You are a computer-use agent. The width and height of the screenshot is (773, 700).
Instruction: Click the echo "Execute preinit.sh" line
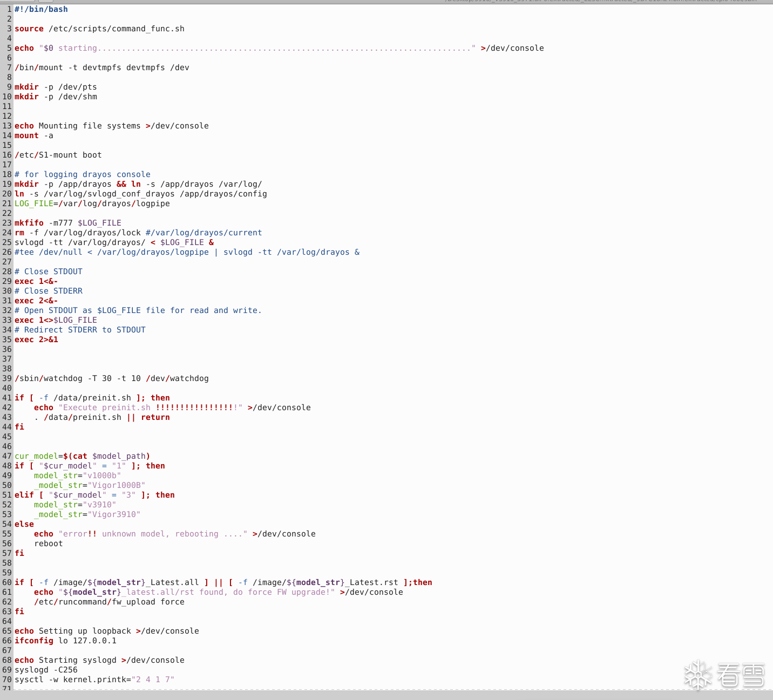[x=172, y=407]
